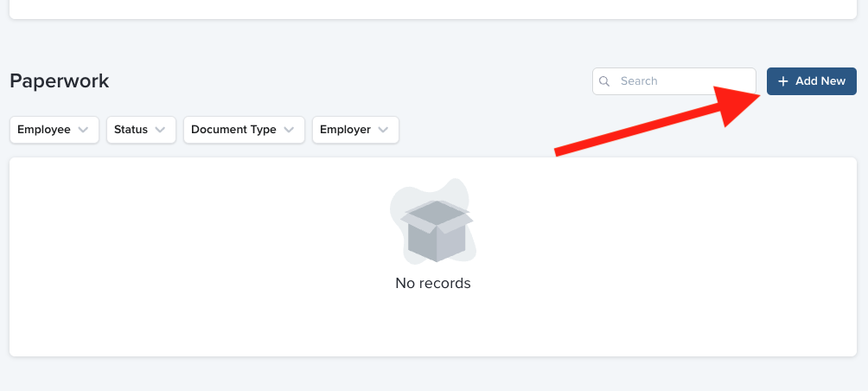Image resolution: width=868 pixels, height=391 pixels.
Task: Click the chevron arrow beside Employer
Action: tap(384, 130)
